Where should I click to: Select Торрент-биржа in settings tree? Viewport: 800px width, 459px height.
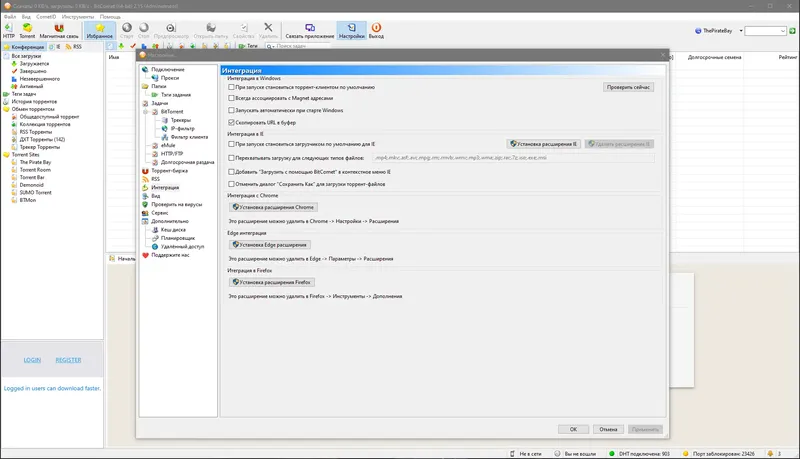coord(169,171)
